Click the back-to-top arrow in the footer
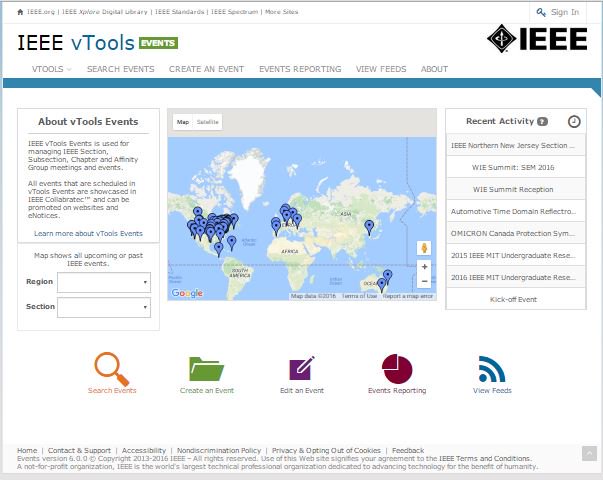603x480 pixels. 589,453
